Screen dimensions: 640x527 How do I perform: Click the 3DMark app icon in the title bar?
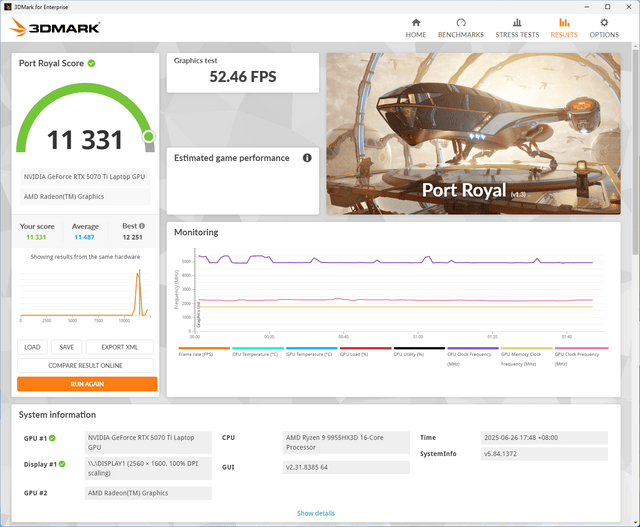[x=7, y=7]
